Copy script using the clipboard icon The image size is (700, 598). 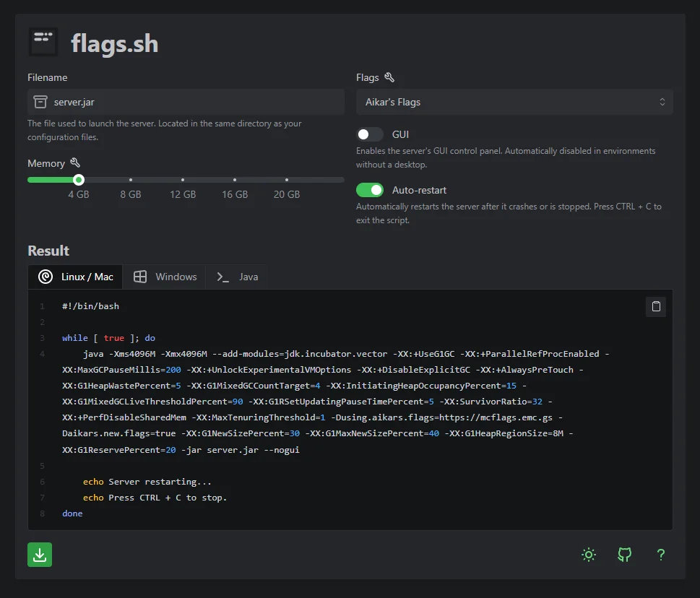[x=656, y=307]
